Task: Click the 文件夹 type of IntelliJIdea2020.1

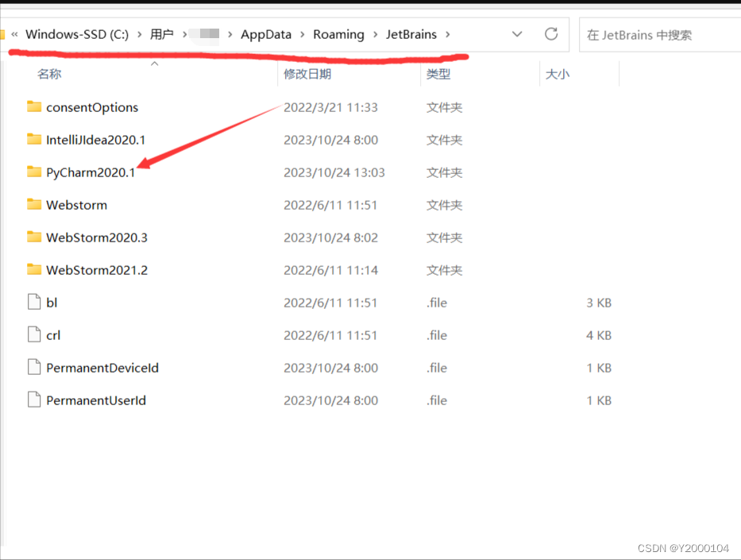Action: pos(444,140)
